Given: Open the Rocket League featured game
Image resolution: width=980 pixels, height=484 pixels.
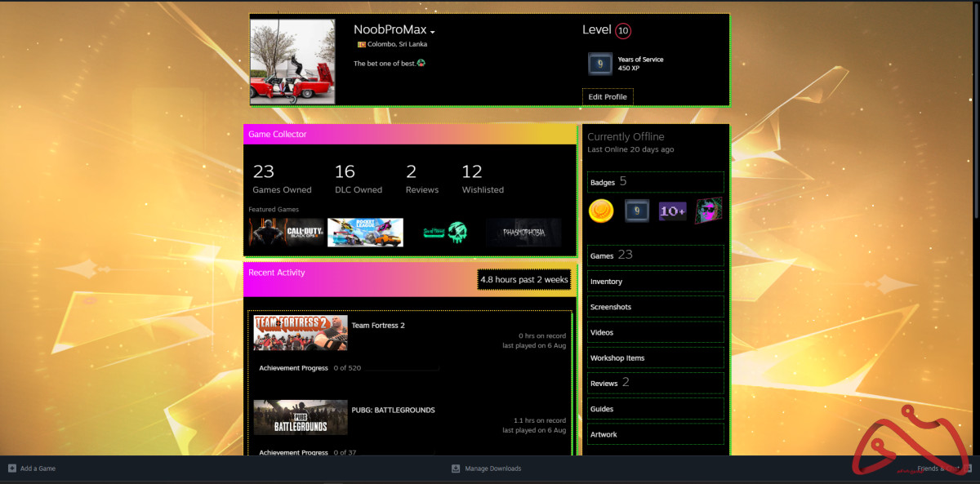Looking at the screenshot, I should point(365,233).
